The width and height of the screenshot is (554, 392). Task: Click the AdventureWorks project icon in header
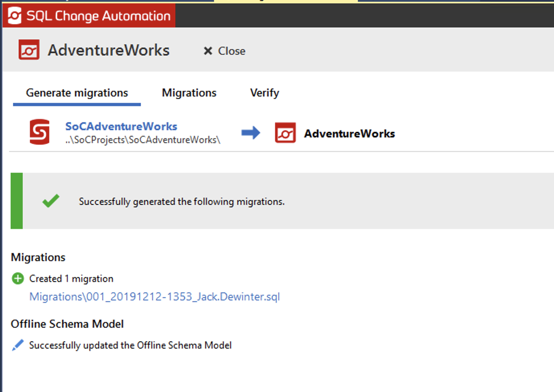[x=29, y=50]
